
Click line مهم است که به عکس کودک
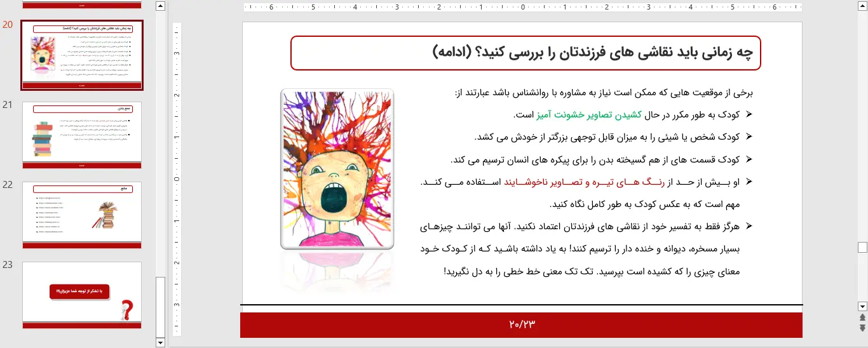[644, 204]
